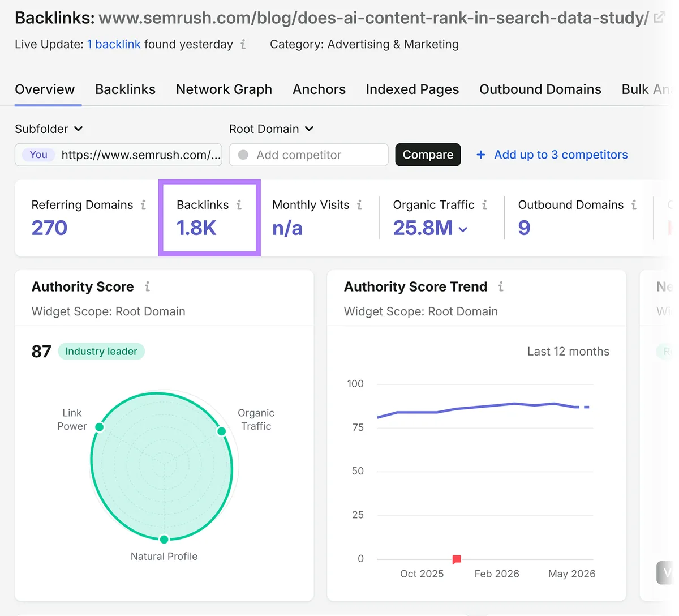Switch to the Backlinks tab
Viewport: 679px width, 616px height.
[125, 89]
